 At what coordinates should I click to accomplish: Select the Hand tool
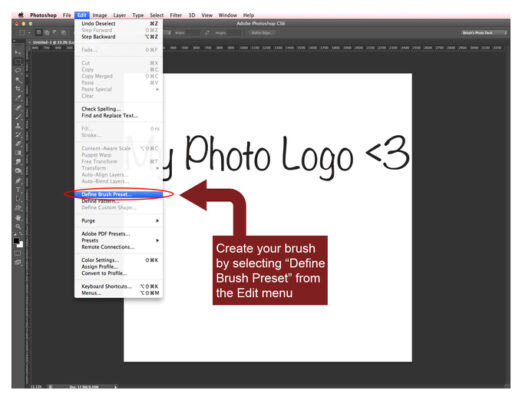18,218
